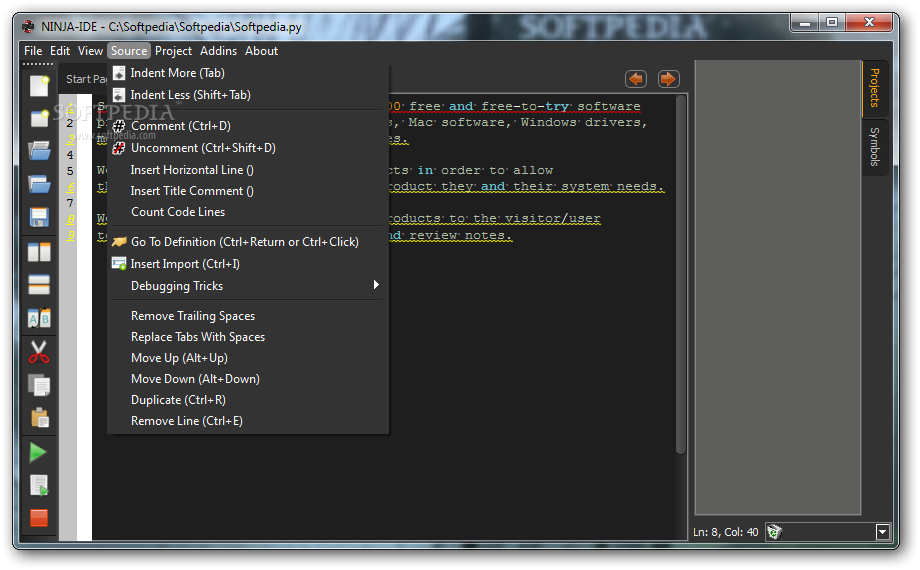Select Duplicate (Ctrl+R)
The height and width of the screenshot is (570, 920).
[248, 400]
